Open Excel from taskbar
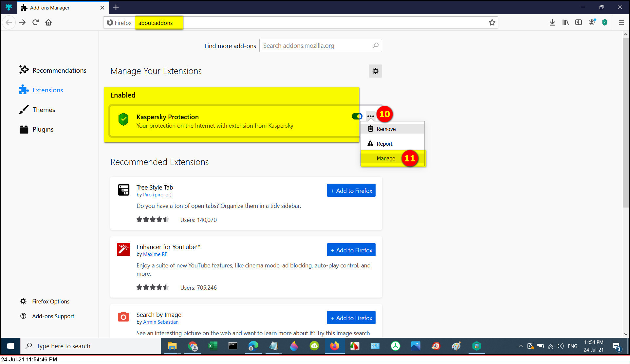Viewport: 630px width, 364px height. coord(213,346)
